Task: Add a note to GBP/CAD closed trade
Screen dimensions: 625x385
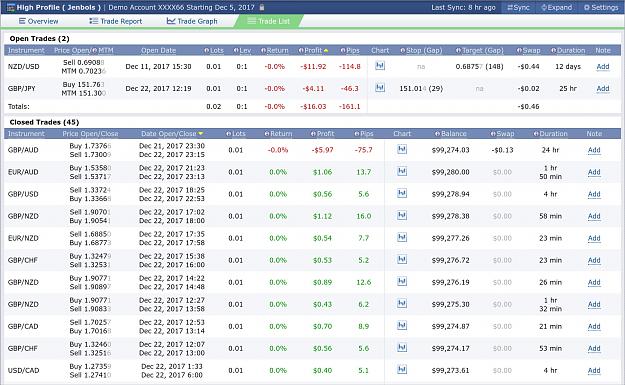Action: pyautogui.click(x=594, y=326)
